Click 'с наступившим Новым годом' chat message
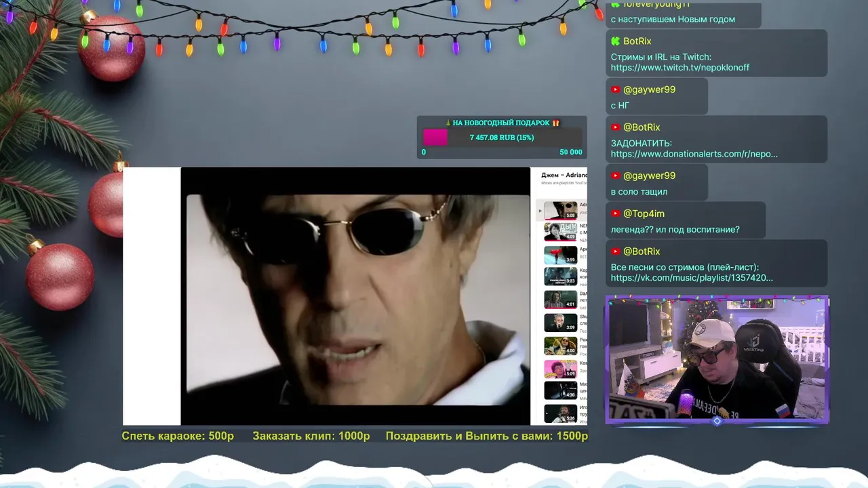The image size is (868, 488). [x=673, y=20]
